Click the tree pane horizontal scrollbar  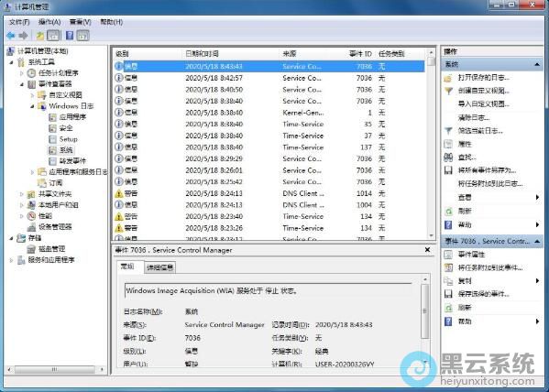tap(55, 369)
